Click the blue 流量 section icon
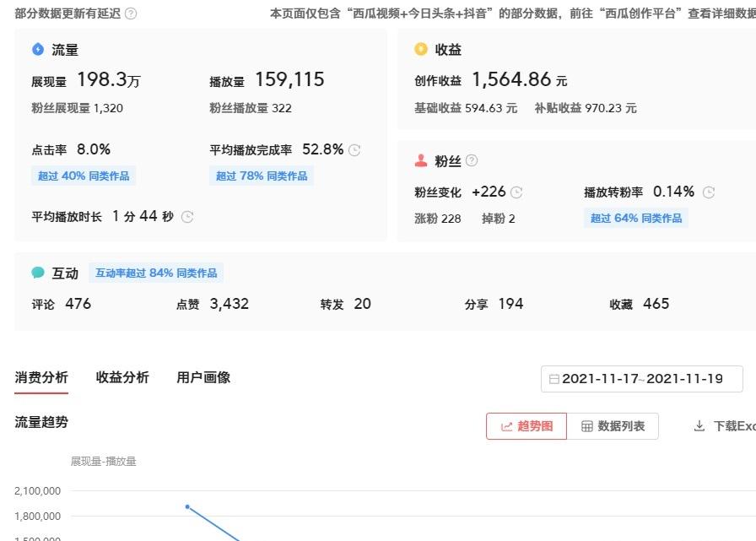 [x=38, y=50]
